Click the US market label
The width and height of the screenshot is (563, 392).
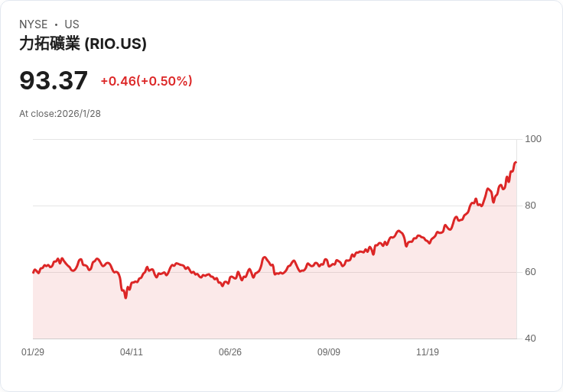[x=72, y=24]
